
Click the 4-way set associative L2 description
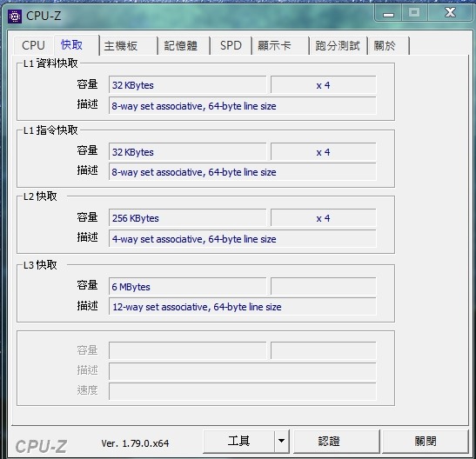242,238
